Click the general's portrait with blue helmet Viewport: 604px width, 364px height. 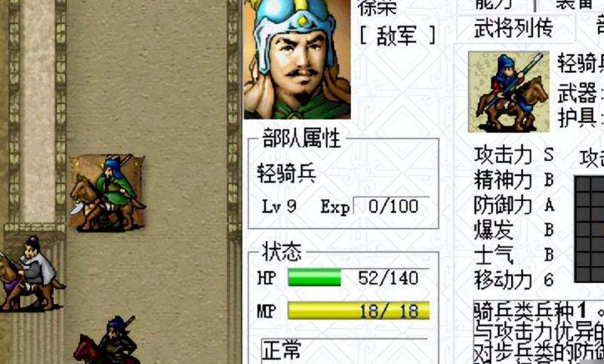point(297,59)
